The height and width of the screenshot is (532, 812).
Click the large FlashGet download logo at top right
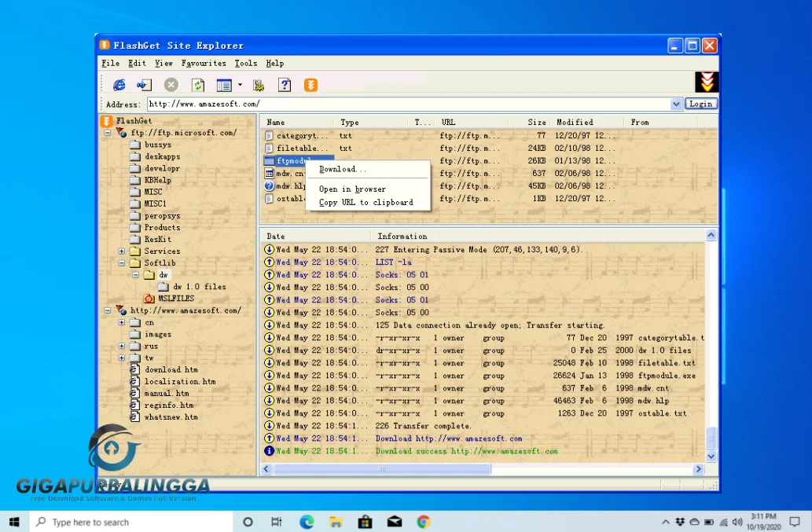pos(705,82)
